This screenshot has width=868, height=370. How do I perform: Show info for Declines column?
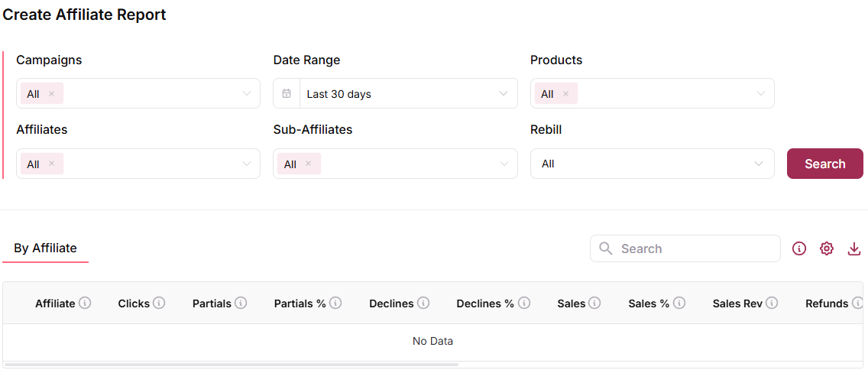point(423,303)
